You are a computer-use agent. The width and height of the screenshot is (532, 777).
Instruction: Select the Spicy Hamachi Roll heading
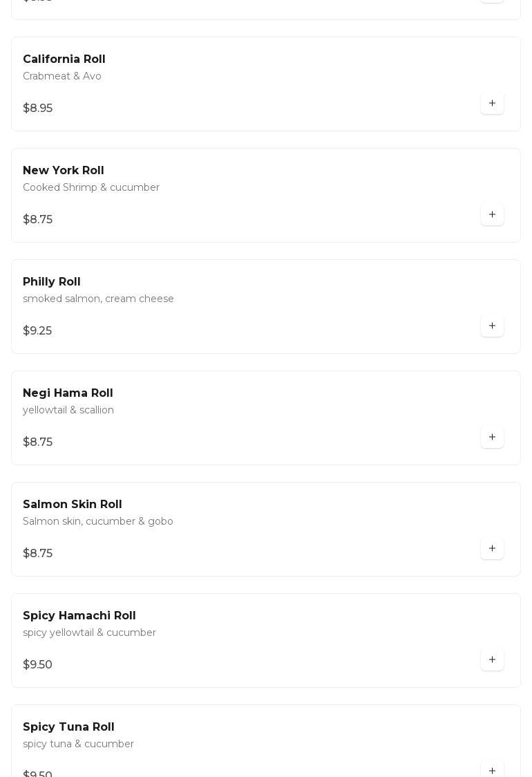pos(79,616)
